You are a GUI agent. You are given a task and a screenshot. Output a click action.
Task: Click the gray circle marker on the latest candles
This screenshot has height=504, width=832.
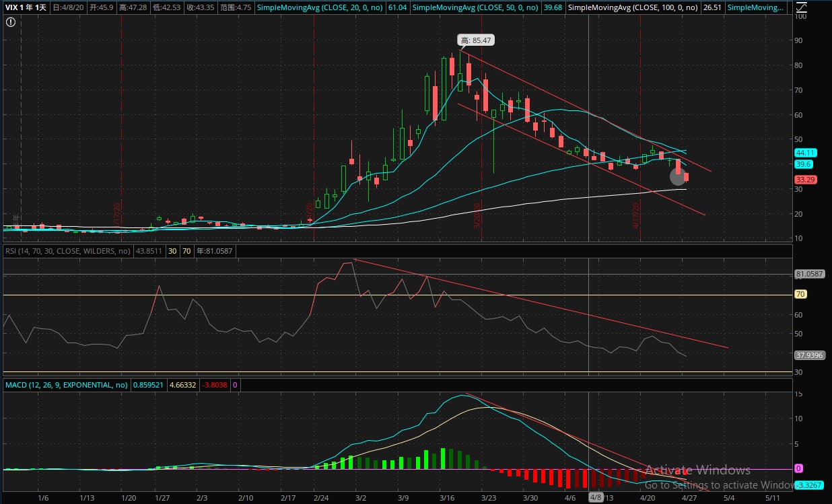(678, 178)
